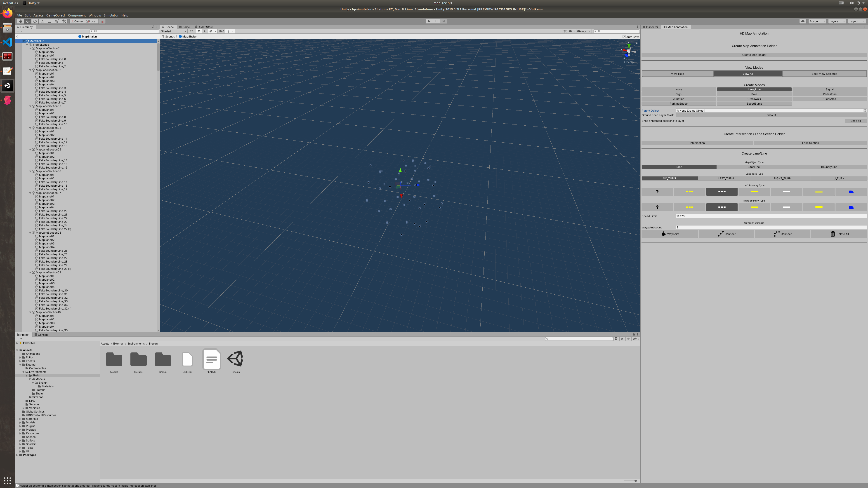Select solid white Right Boundary Type
868x488 pixels.
pos(786,207)
